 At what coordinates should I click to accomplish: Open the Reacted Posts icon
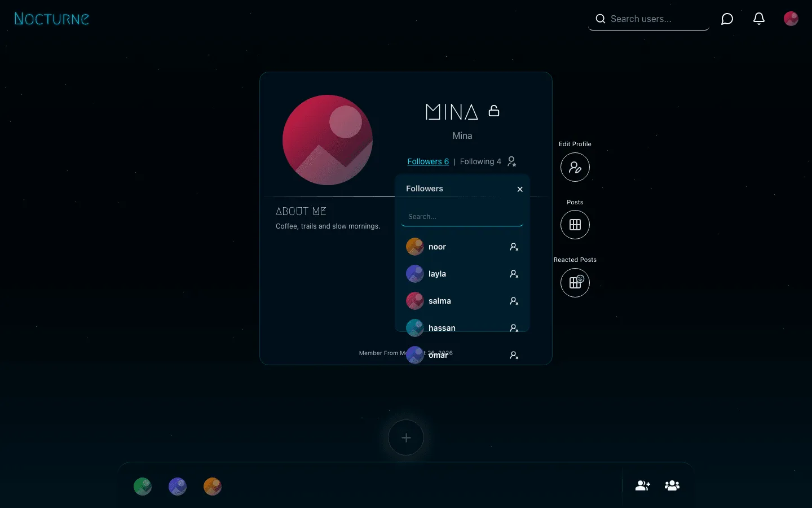[x=575, y=282]
